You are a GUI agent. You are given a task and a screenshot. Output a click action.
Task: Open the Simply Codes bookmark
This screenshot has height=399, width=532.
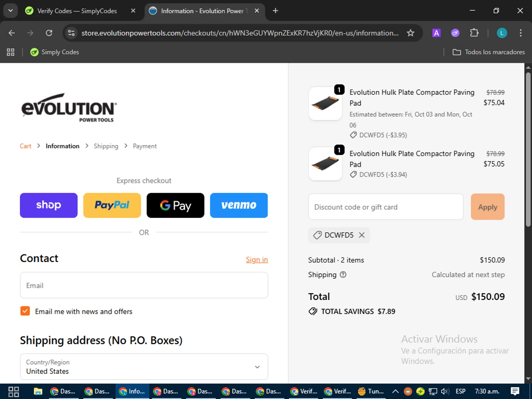[54, 52]
